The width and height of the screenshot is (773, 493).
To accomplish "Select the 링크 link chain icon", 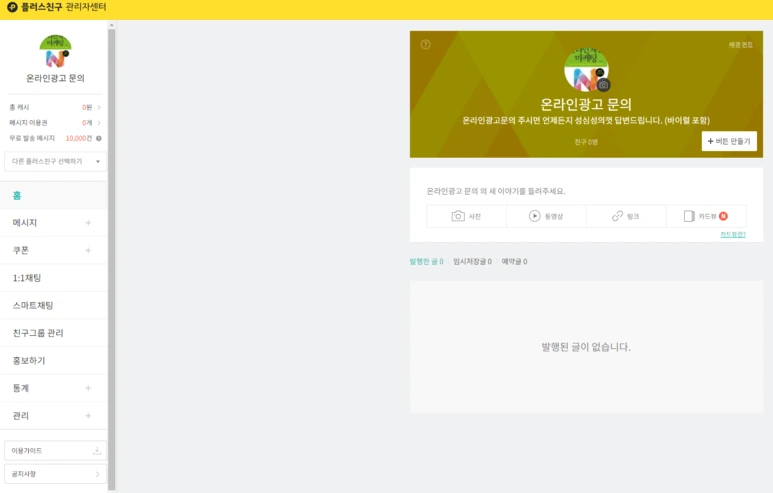I will point(617,216).
